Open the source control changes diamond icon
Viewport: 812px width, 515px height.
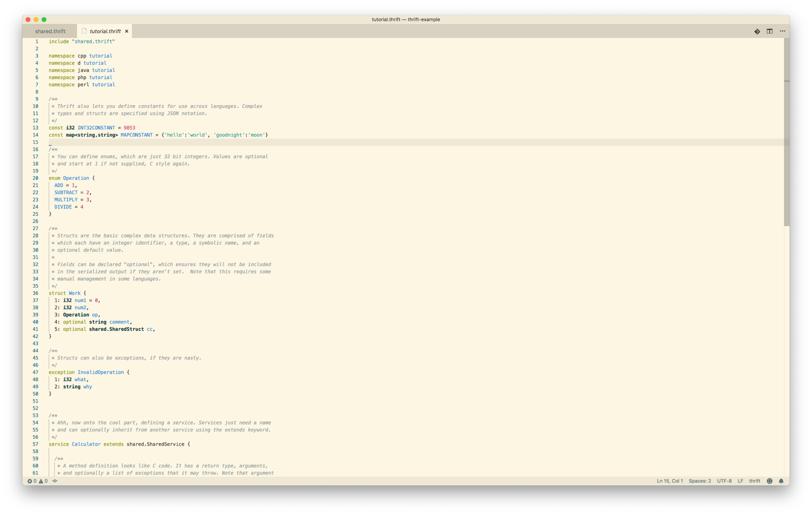pos(757,31)
